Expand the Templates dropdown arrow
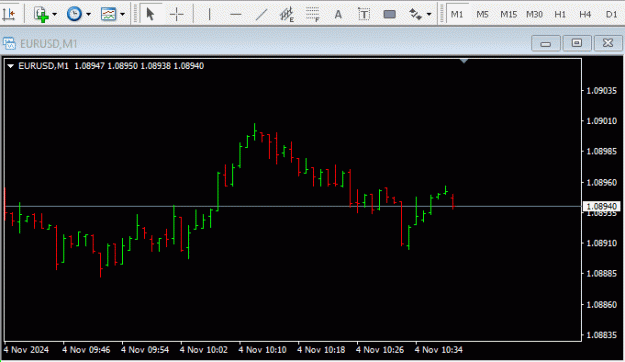The image size is (625, 362). click(122, 14)
